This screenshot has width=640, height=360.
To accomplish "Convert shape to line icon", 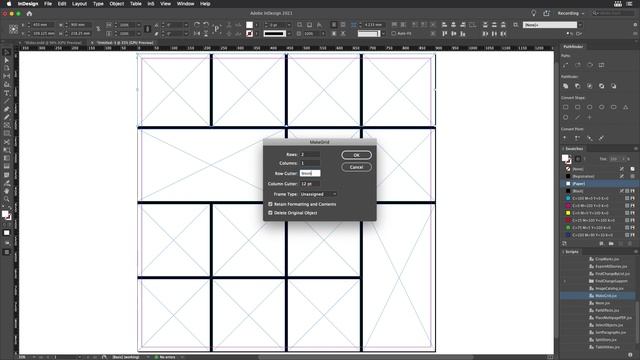I will [x=578, y=118].
